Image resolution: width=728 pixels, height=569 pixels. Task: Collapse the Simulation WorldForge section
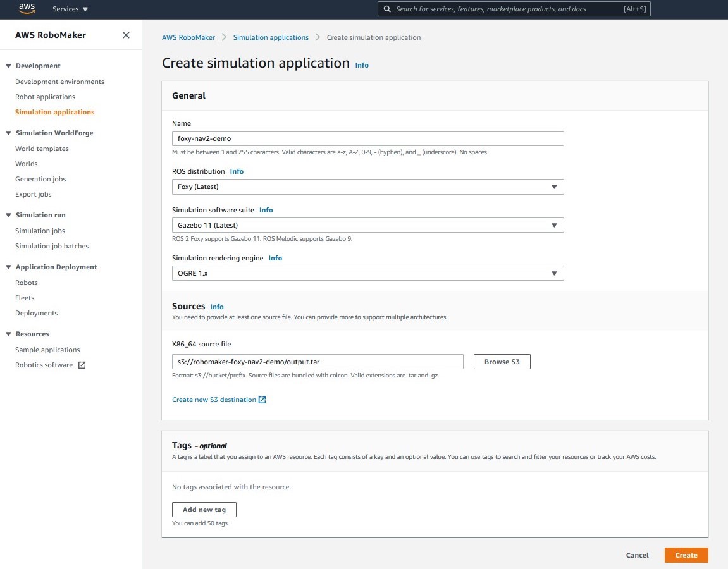pos(8,133)
